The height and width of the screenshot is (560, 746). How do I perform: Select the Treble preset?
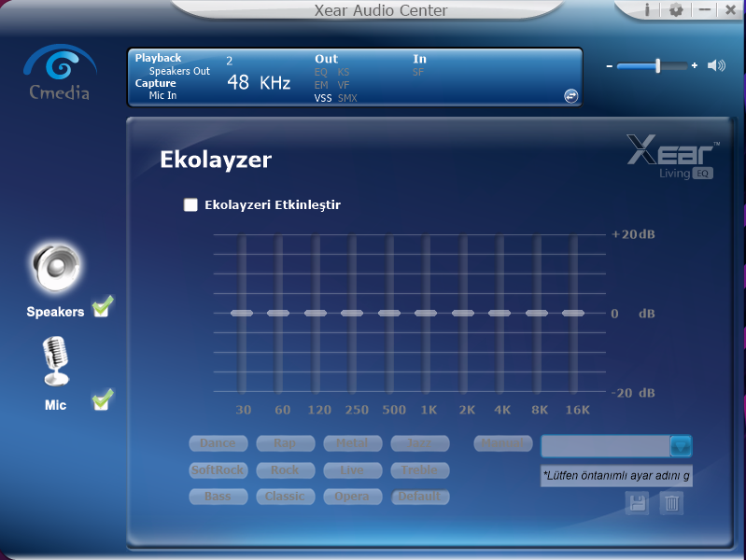[x=419, y=470]
